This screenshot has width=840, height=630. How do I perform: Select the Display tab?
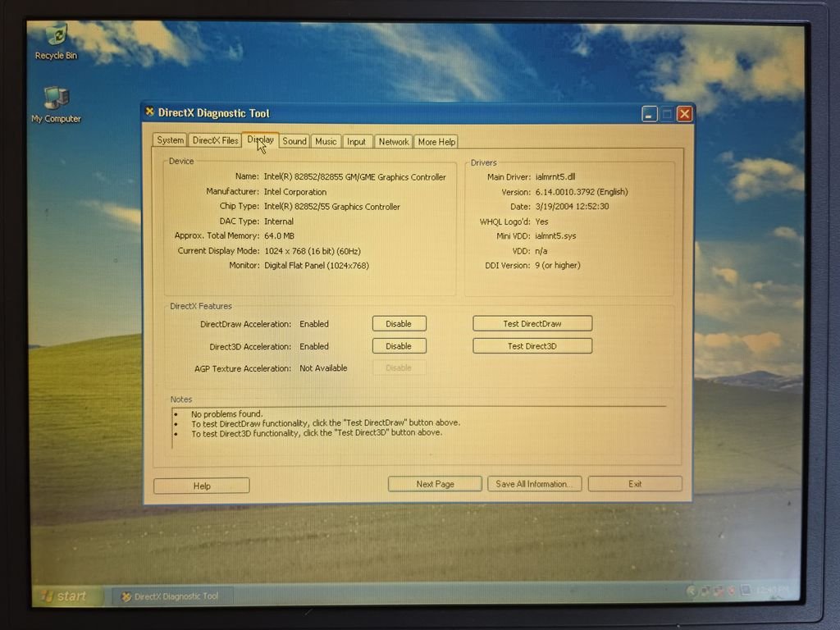coord(260,139)
